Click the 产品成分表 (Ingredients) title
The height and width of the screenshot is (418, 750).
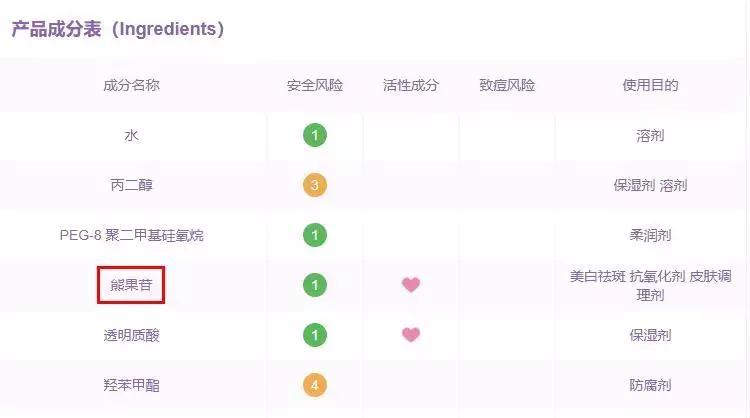(x=117, y=29)
